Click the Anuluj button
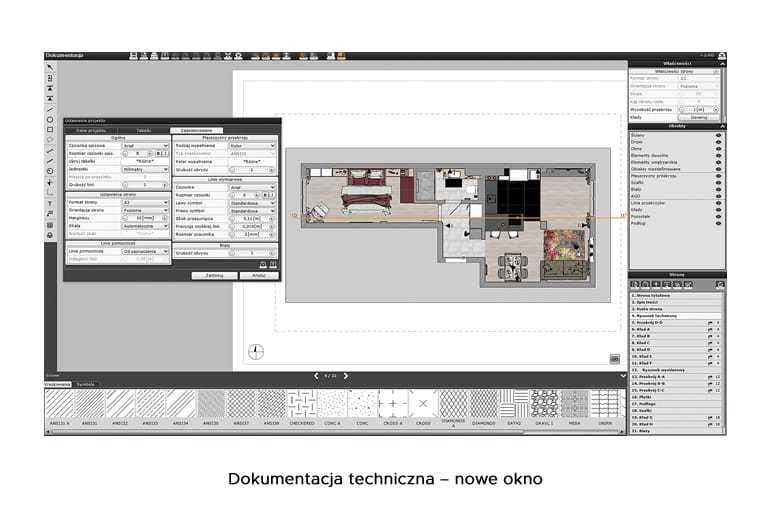Image resolution: width=770 pixels, height=511 pixels. 259,275
